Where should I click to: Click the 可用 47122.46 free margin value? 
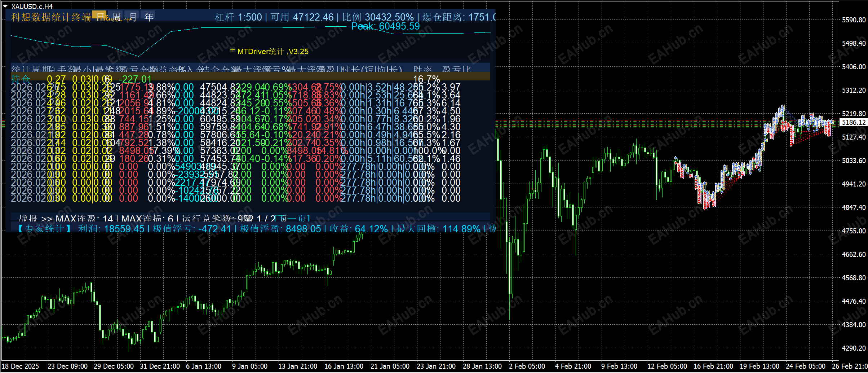click(302, 17)
